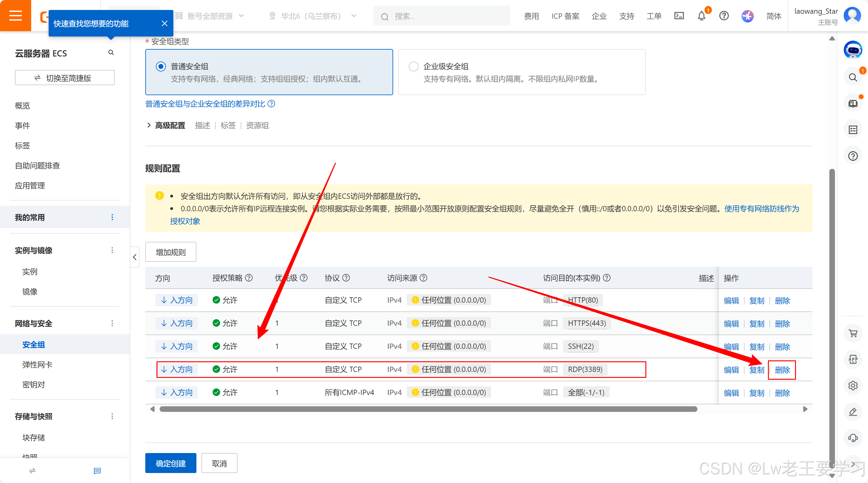Open the notifications bell
Image resolution: width=868 pixels, height=483 pixels.
[x=702, y=16]
